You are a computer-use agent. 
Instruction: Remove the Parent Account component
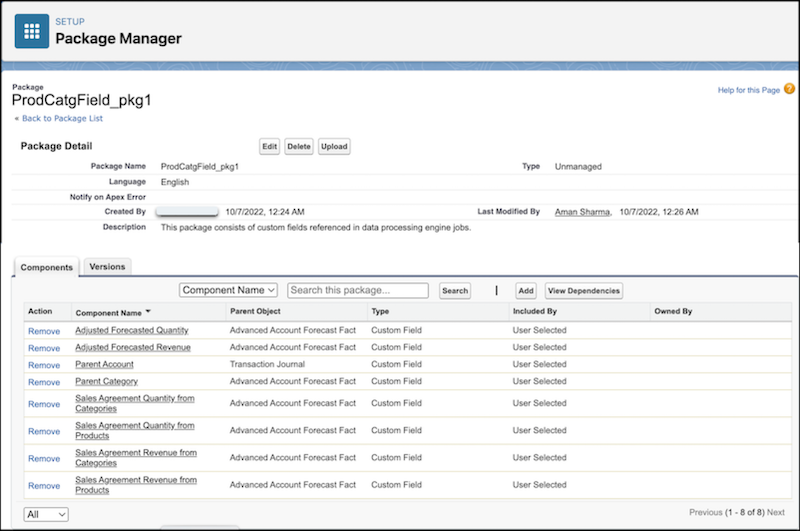coord(44,365)
